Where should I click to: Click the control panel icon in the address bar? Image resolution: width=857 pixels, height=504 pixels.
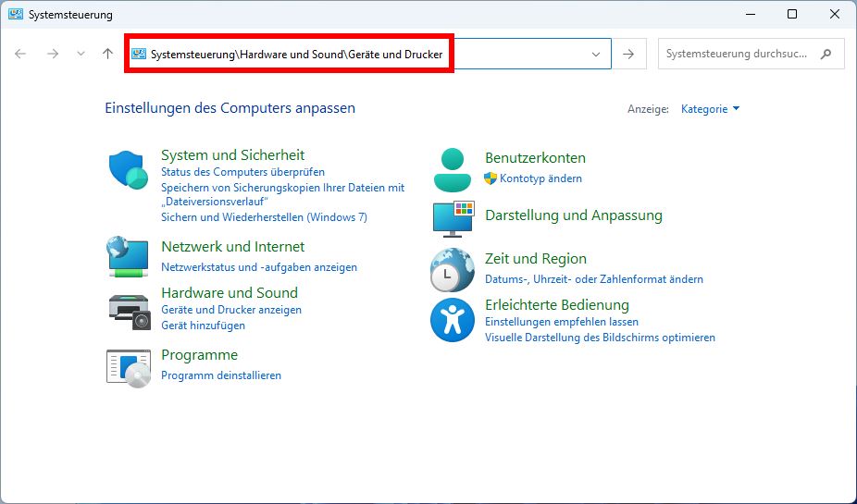139,54
